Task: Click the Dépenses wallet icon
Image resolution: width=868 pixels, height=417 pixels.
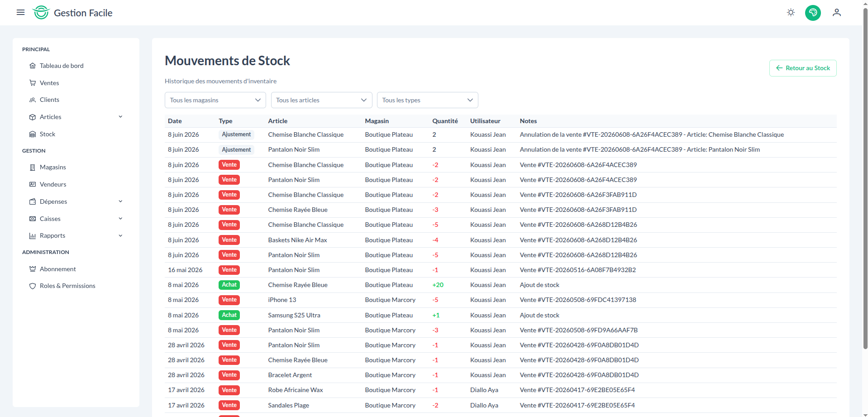Action: (33, 201)
